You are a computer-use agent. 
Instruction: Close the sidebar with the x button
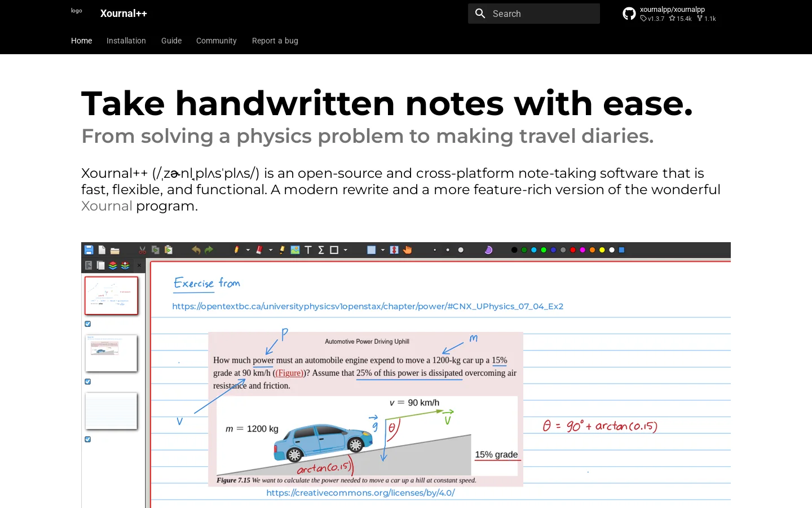139,265
